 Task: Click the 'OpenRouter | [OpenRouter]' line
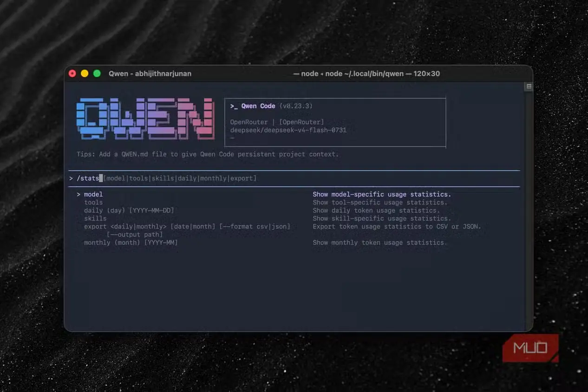click(277, 122)
